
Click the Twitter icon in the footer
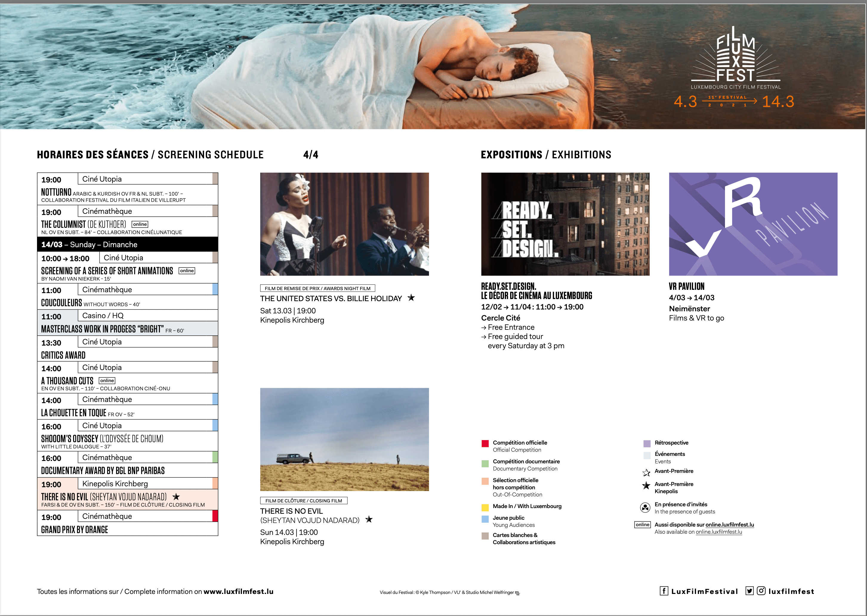(749, 591)
